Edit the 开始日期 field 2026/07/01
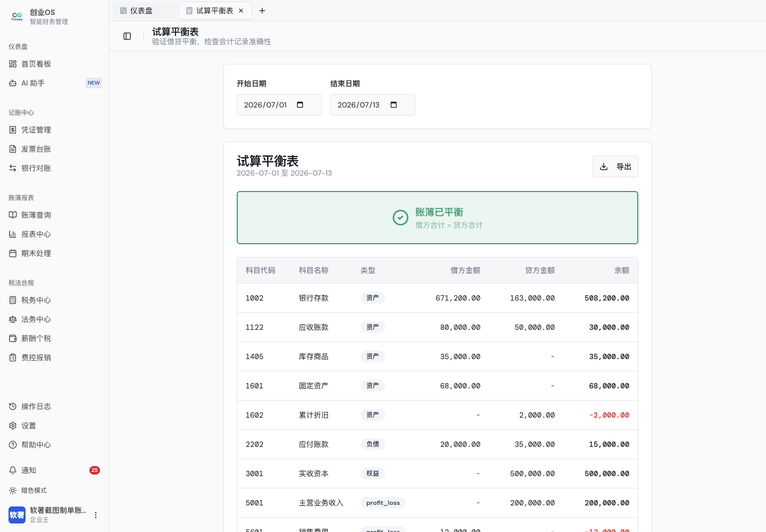The width and height of the screenshot is (766, 532). (279, 105)
